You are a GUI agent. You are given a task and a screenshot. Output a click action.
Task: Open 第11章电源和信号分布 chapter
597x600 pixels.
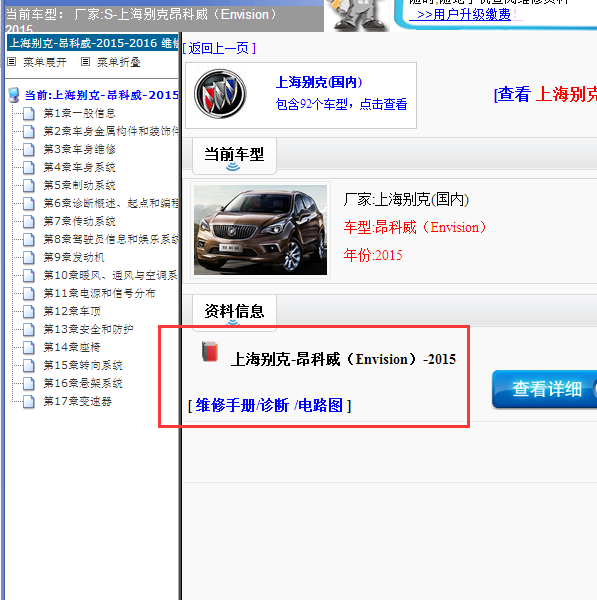tap(100, 293)
